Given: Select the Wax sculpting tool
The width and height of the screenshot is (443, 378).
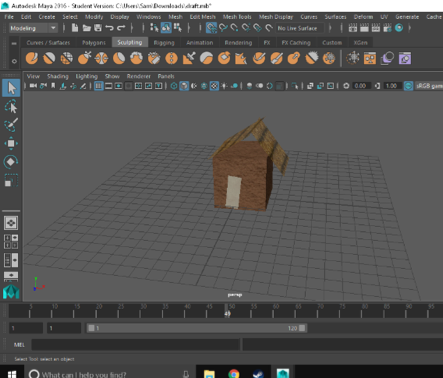Looking at the screenshot, I should pyautogui.click(x=206, y=58).
